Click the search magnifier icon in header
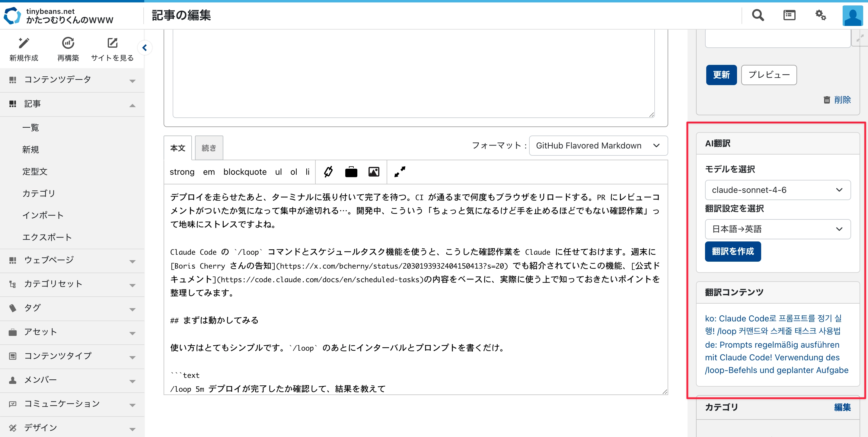Image resolution: width=868 pixels, height=437 pixels. pos(758,15)
